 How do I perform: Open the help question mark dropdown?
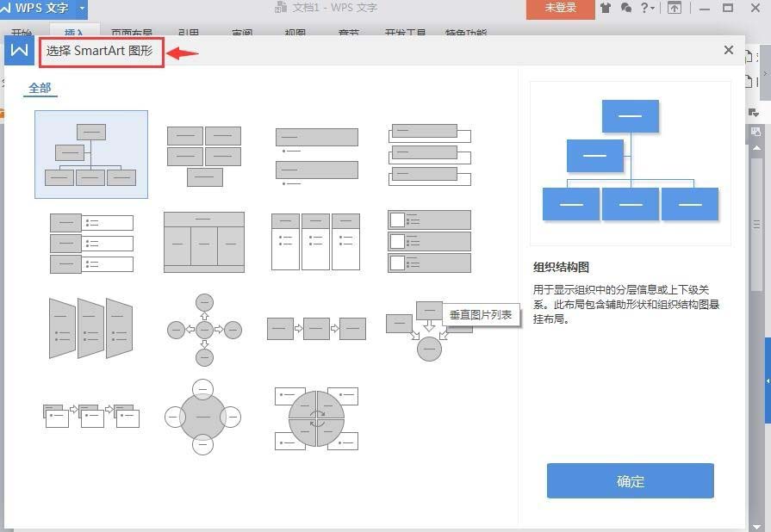[648, 8]
